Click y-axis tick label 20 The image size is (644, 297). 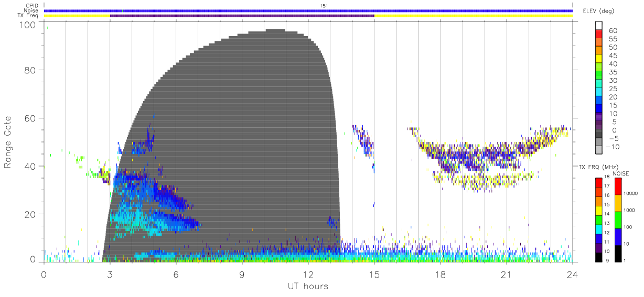pyautogui.click(x=30, y=214)
